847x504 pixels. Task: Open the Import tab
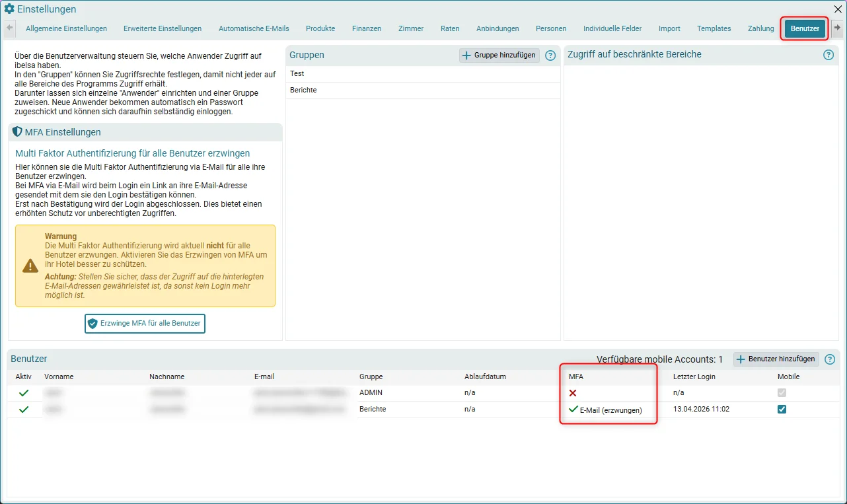pyautogui.click(x=669, y=28)
